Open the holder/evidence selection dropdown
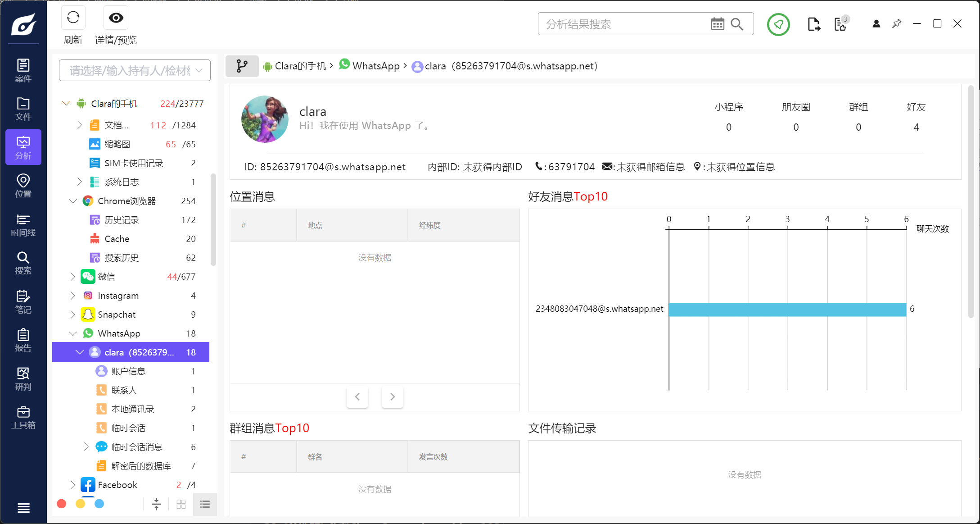The image size is (980, 524). 135,70
